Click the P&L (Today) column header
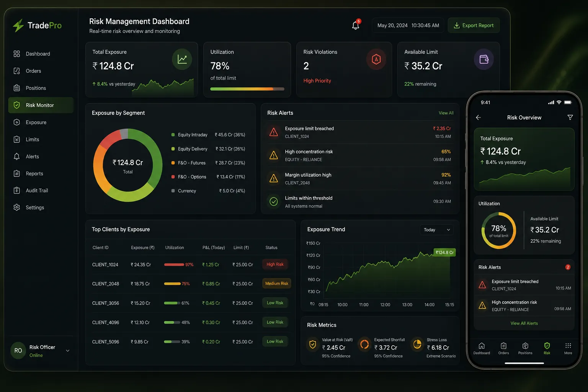This screenshot has width=588, height=392. click(x=214, y=248)
